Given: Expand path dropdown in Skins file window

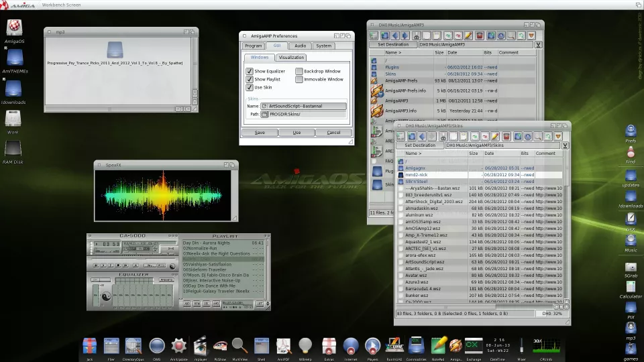Looking at the screenshot, I should pyautogui.click(x=565, y=145).
